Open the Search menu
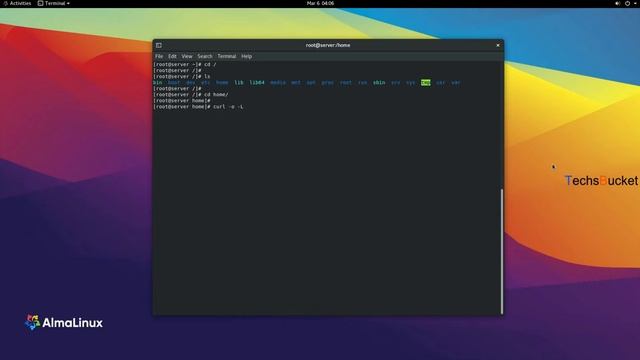640x360 pixels. (x=205, y=56)
